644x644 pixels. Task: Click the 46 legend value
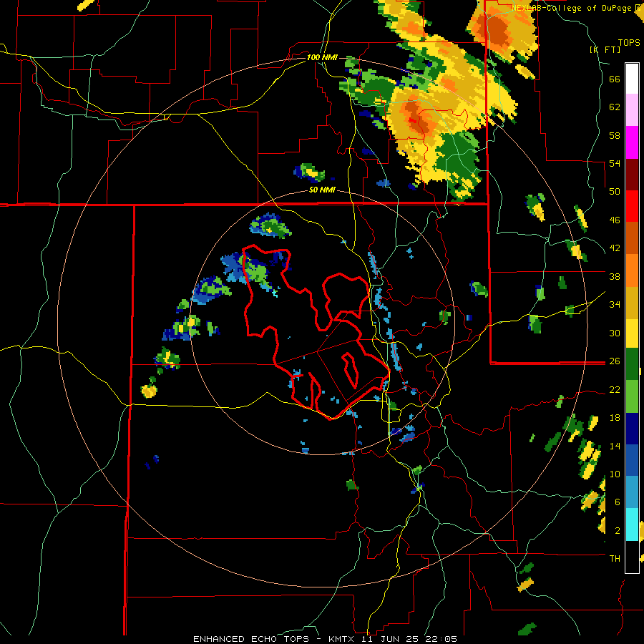[x=615, y=220]
